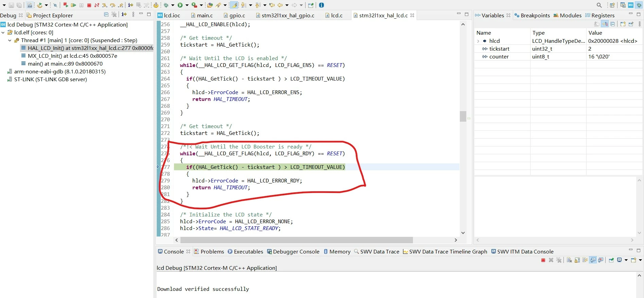Collapse all variables in Variables view
Image resolution: width=644 pixels, height=298 pixels.
tap(613, 24)
